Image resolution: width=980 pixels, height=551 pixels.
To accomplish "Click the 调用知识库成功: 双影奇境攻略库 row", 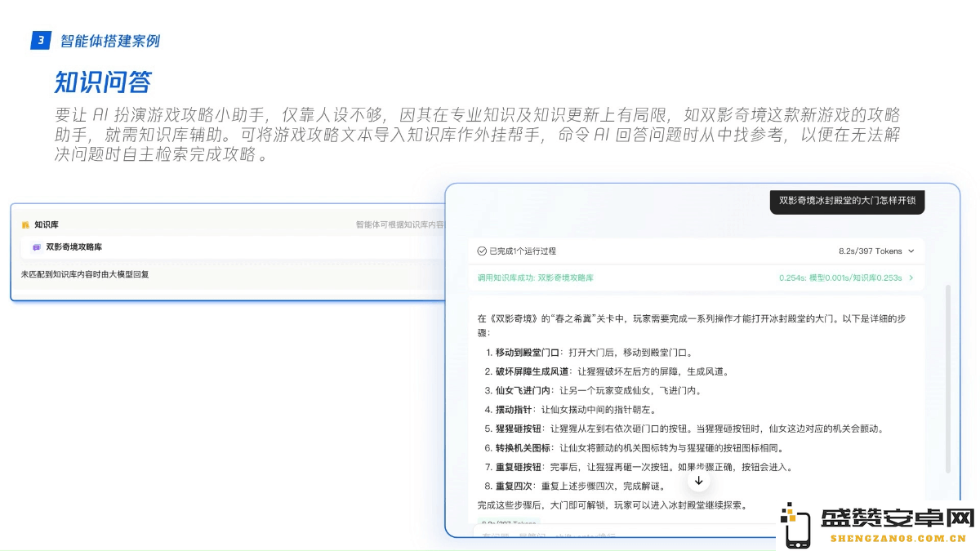I will (697, 278).
